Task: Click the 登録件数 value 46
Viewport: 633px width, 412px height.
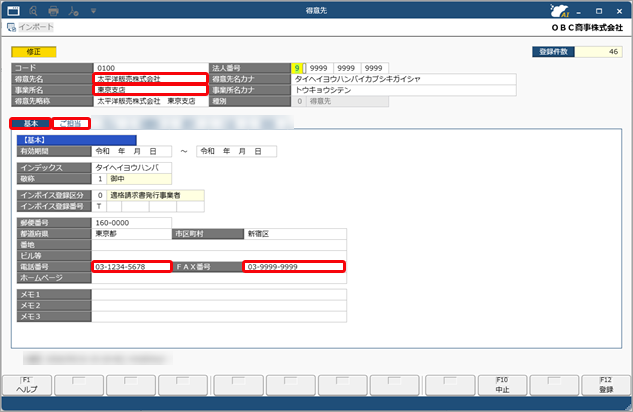Action: (599, 52)
